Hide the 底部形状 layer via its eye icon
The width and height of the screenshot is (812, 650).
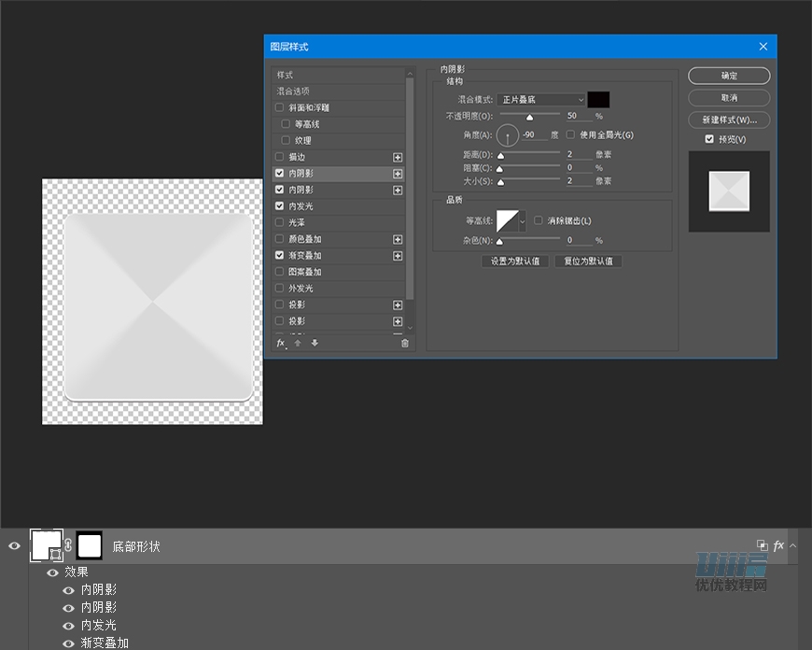(x=15, y=545)
